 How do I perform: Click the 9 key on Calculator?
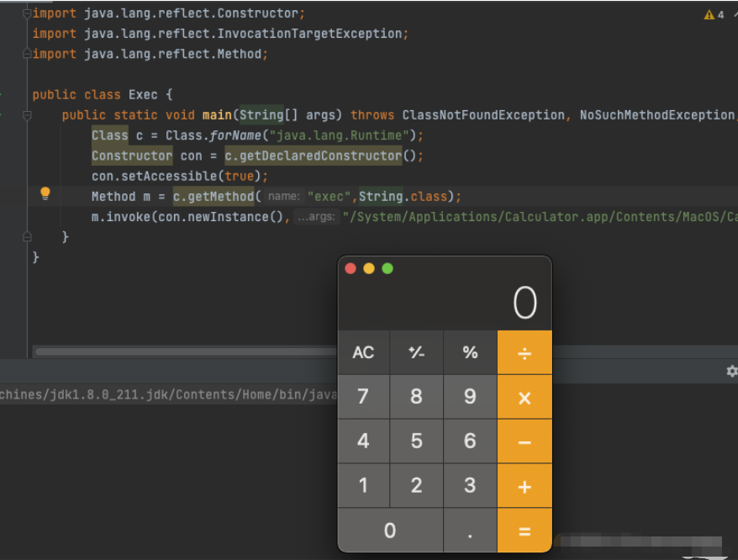coord(470,397)
